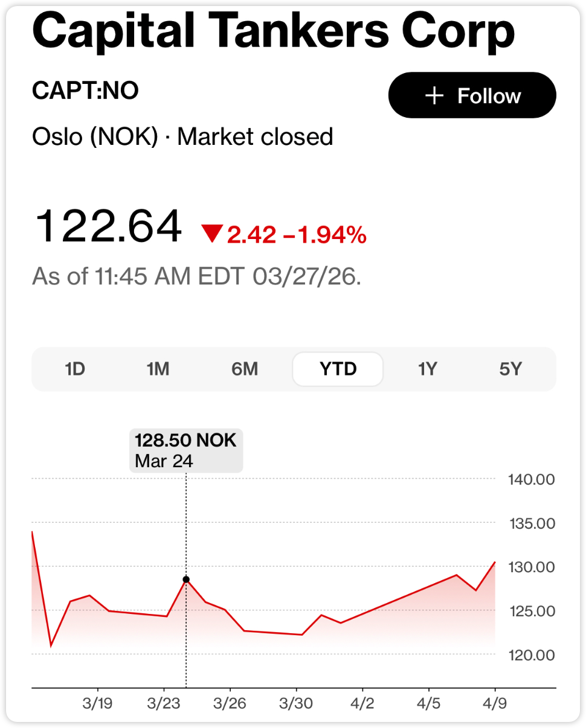Click the red down-triangle price change indicator
The height and width of the screenshot is (728, 586).
pyautogui.click(x=212, y=233)
